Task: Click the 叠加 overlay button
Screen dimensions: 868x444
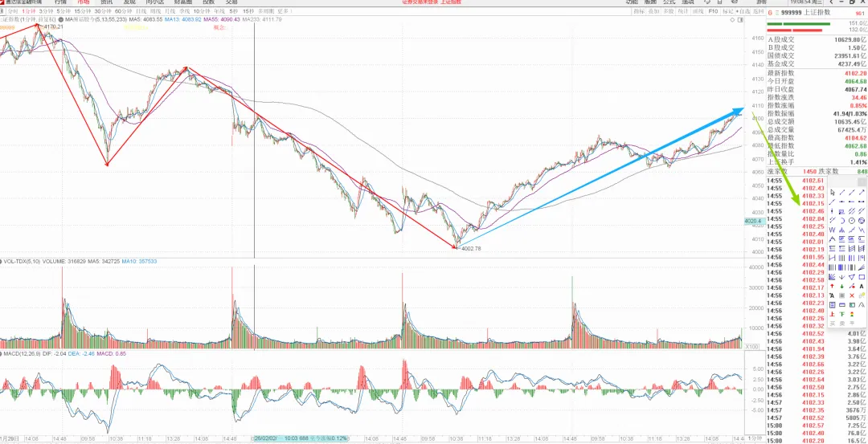Action: click(x=653, y=11)
